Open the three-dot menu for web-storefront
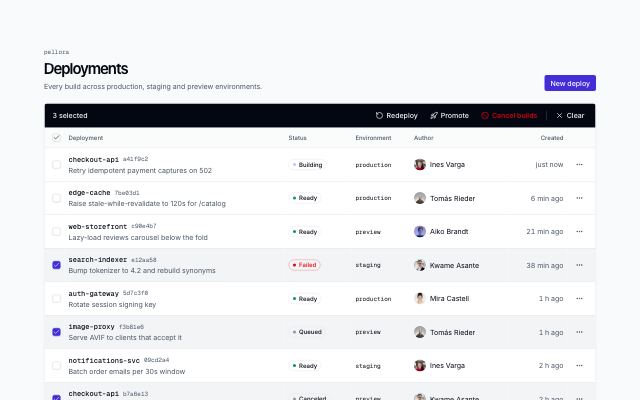640x400 pixels. coord(579,231)
